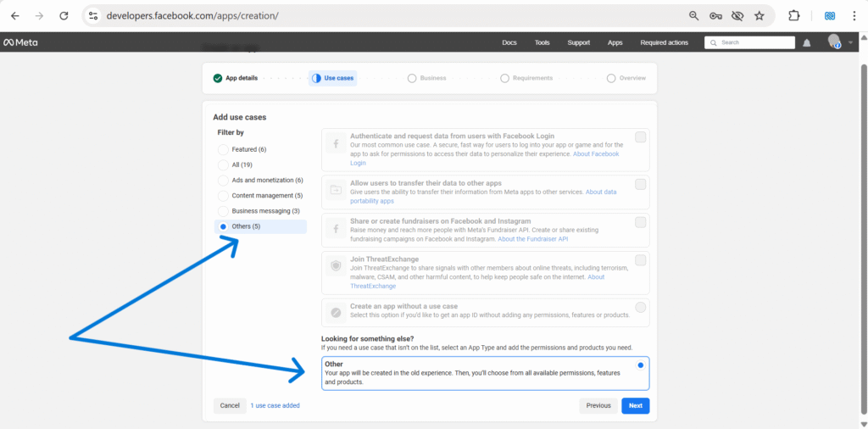The image size is (868, 429).
Task: Open the Tools menu in header
Action: [542, 42]
